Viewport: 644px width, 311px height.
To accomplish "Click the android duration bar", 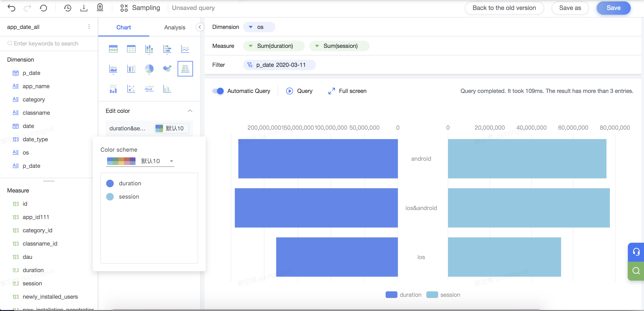I will (318, 159).
